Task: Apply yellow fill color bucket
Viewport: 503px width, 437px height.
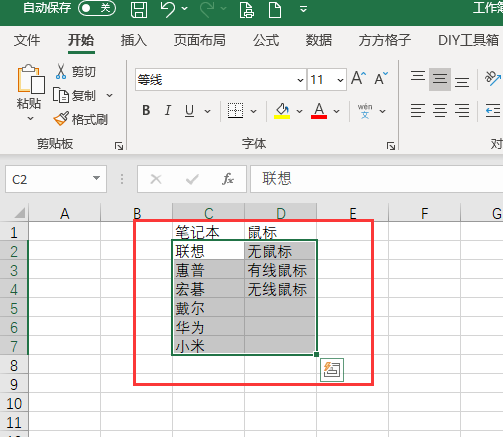Action: click(x=282, y=110)
